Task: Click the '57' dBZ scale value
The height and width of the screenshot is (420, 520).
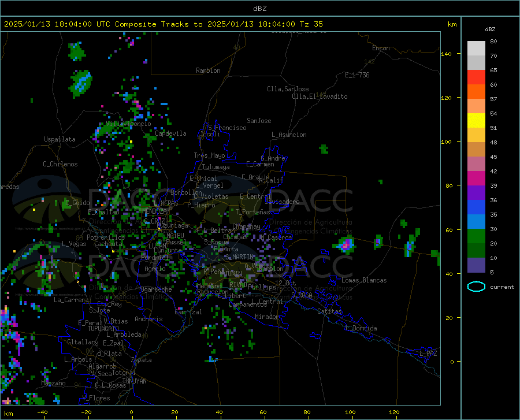Action: tap(493, 99)
